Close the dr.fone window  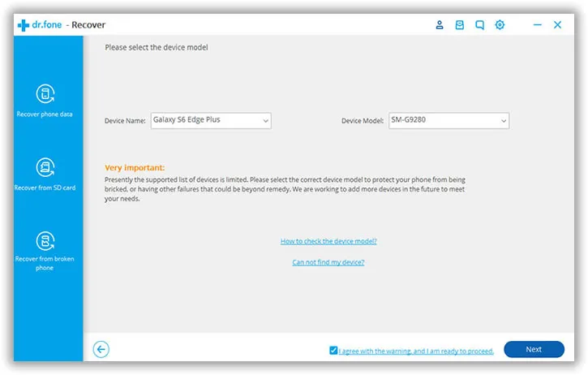(558, 25)
